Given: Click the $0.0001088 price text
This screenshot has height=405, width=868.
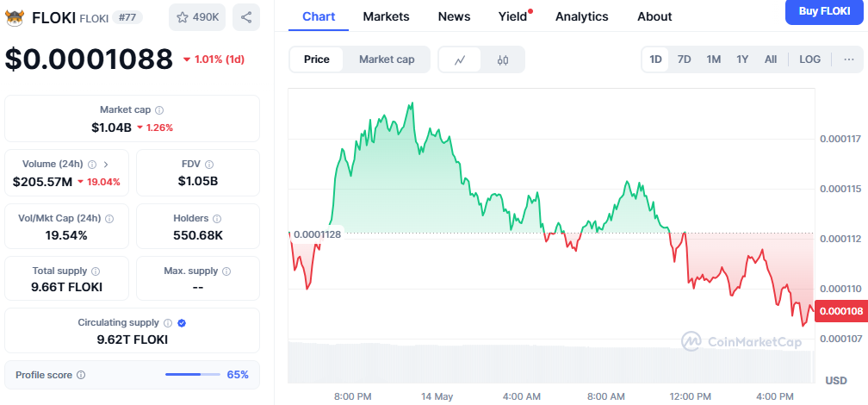Looking at the screenshot, I should 90,59.
